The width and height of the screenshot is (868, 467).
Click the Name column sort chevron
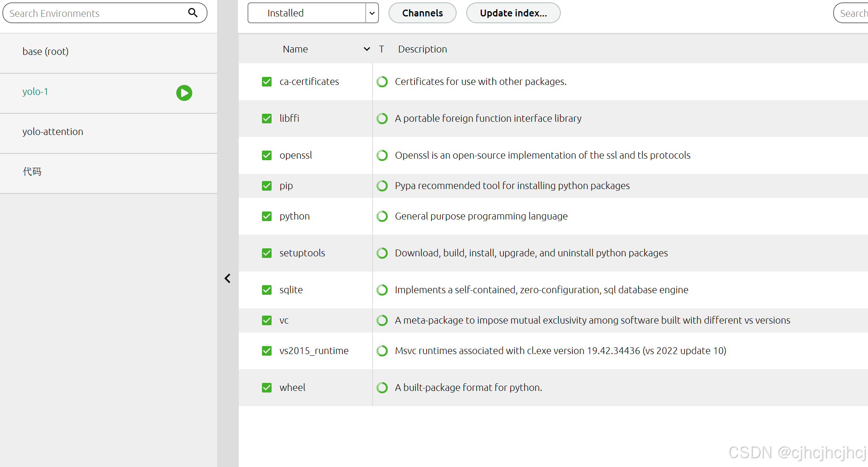pos(367,49)
